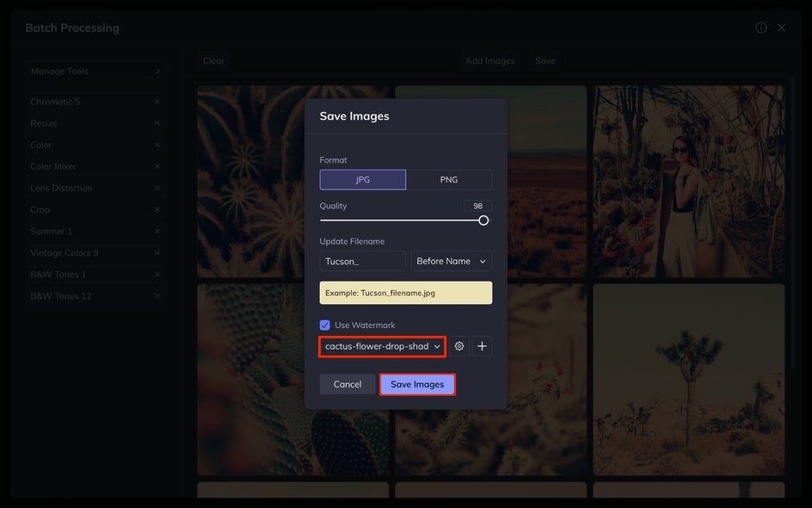The width and height of the screenshot is (812, 508).
Task: Select the Crop tool entry
Action: click(x=95, y=209)
